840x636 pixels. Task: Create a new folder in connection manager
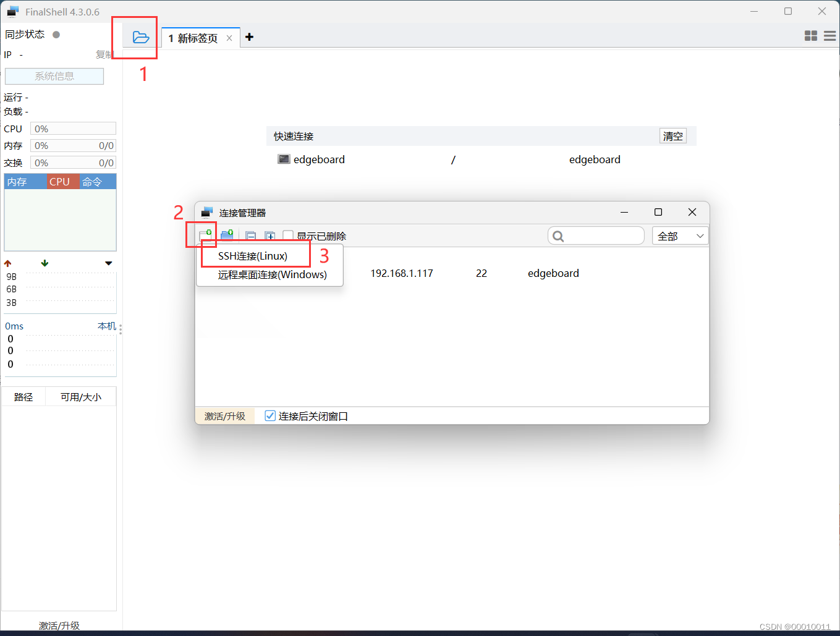[227, 235]
